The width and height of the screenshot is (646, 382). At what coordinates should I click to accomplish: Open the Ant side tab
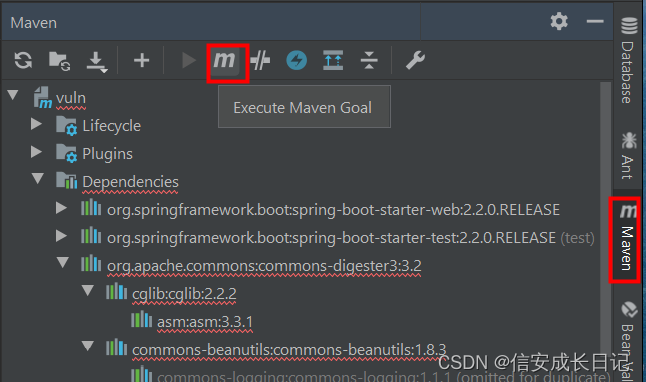click(628, 155)
